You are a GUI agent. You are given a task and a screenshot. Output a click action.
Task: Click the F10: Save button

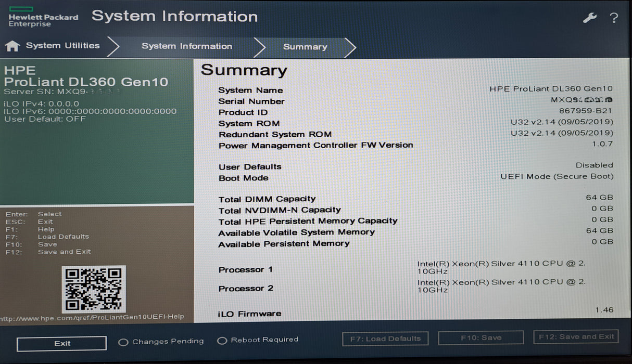[x=481, y=338]
